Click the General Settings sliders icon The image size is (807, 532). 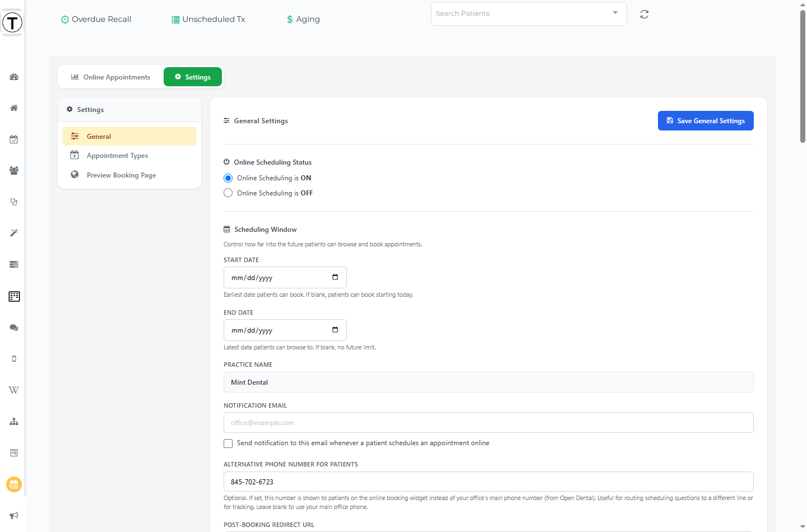[x=227, y=120]
